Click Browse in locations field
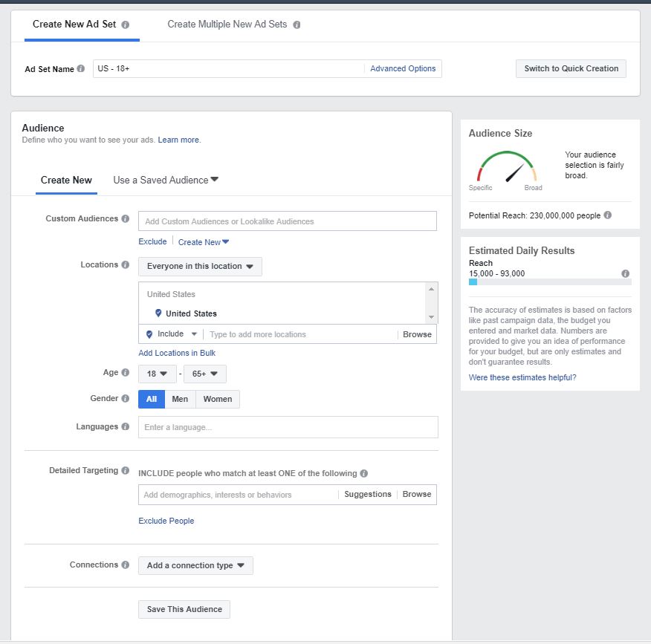 tap(417, 334)
